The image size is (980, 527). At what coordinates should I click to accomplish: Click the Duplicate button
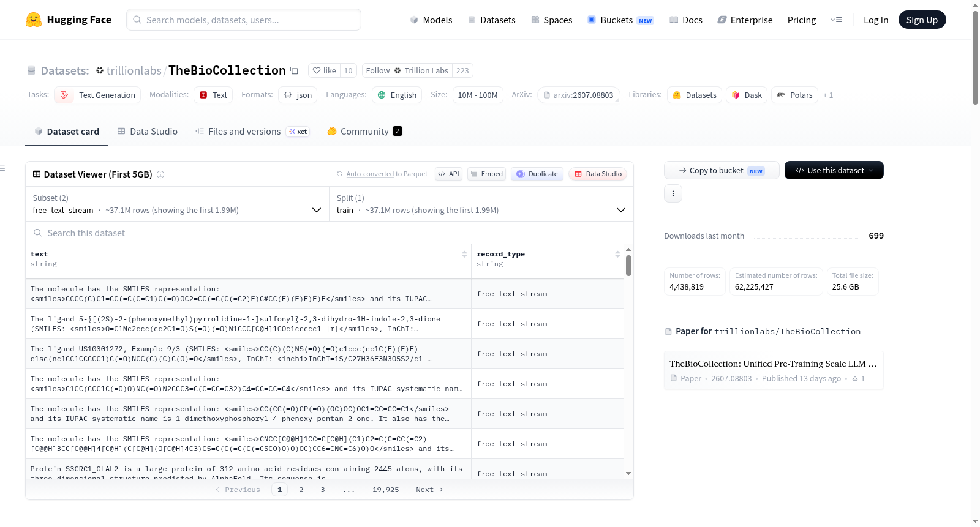[x=537, y=174]
